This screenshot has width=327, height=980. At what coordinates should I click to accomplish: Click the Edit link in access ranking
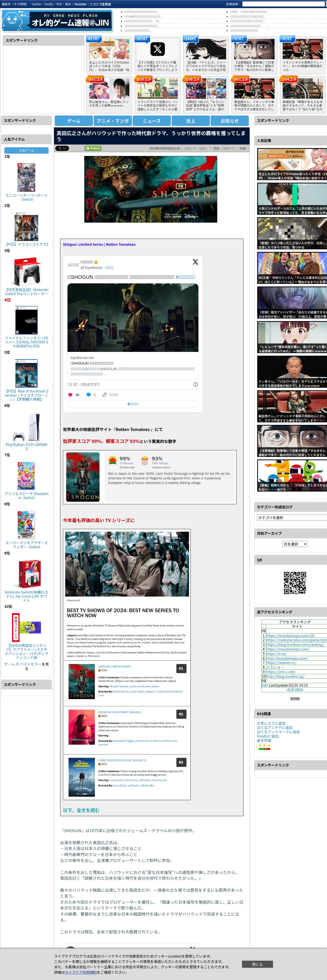point(265,685)
